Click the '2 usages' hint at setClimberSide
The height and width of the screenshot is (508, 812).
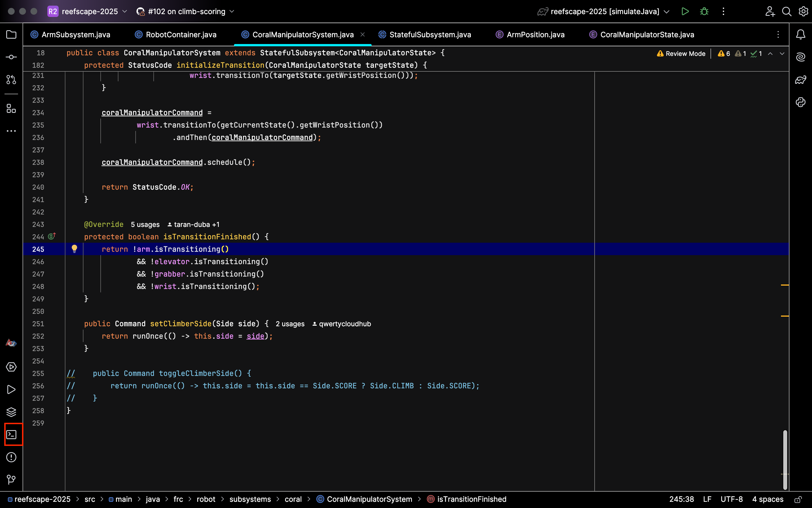[x=290, y=324]
